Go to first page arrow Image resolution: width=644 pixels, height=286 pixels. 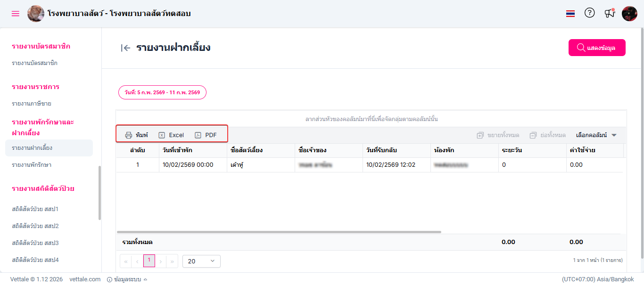(x=126, y=261)
